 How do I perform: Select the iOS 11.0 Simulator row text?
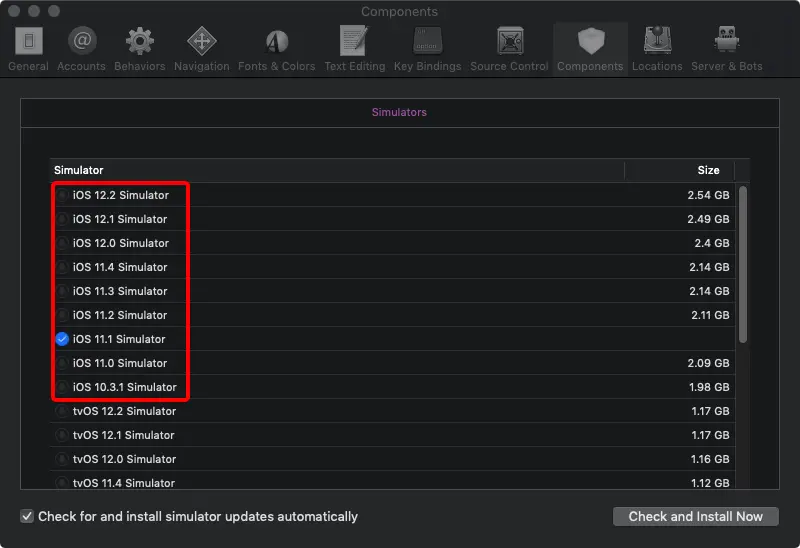[120, 363]
